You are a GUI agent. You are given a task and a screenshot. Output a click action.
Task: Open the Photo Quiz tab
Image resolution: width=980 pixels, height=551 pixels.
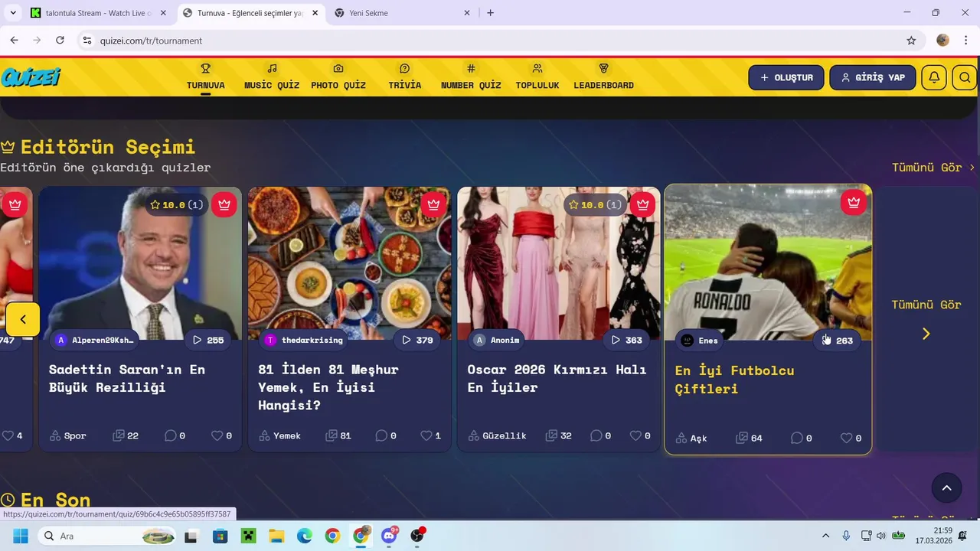click(338, 77)
